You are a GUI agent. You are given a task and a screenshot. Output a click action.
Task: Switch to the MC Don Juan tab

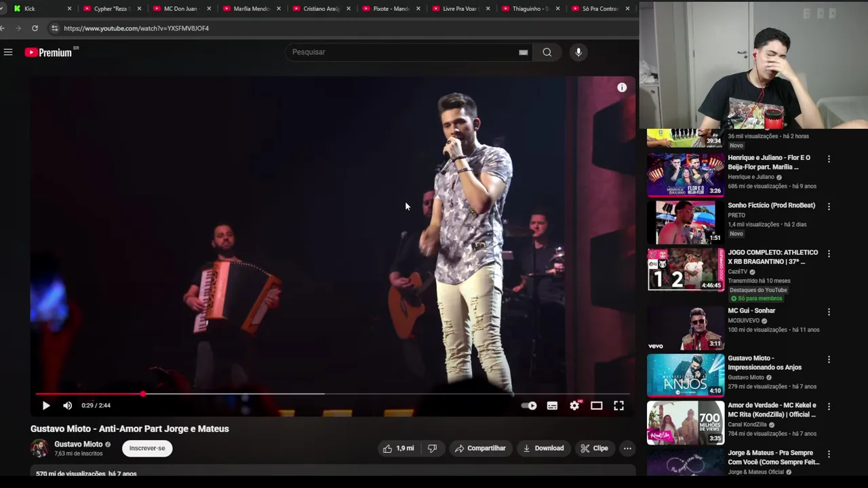[180, 9]
